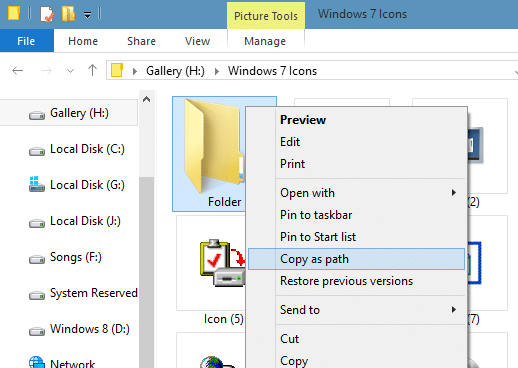
Task: Click the Gallery (H:) drive icon
Action: point(37,115)
